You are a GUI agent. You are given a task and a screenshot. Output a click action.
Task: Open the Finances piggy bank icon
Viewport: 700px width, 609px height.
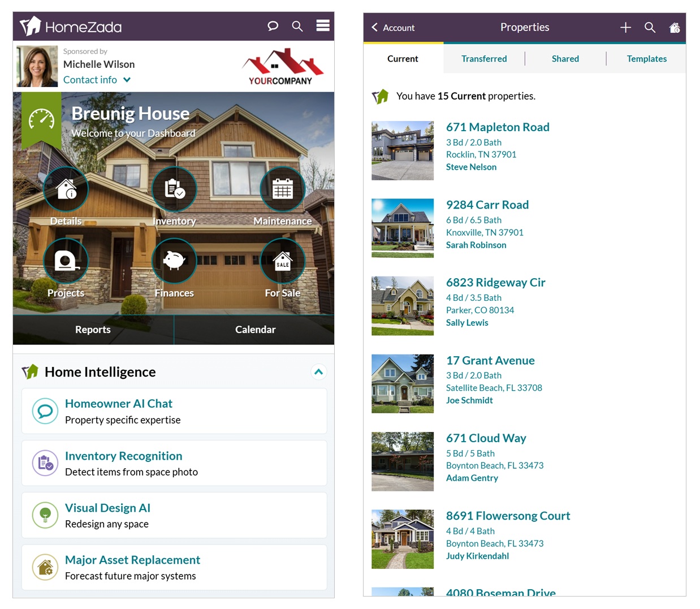[174, 261]
